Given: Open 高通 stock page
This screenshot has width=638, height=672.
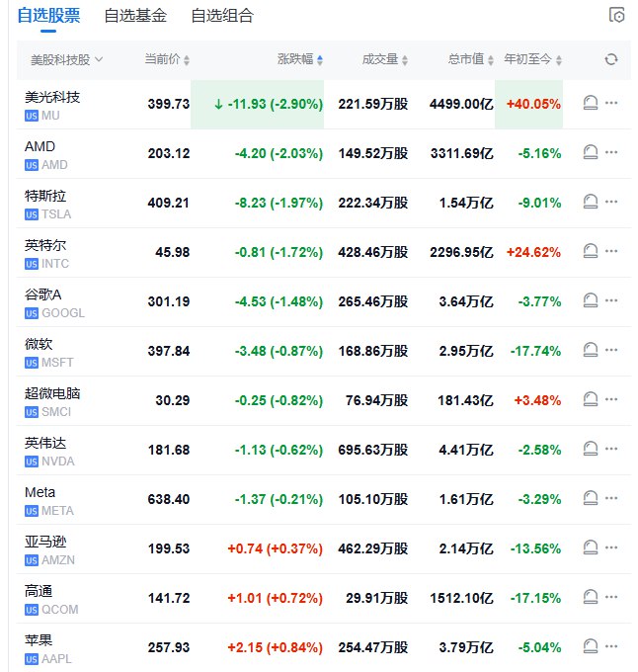Looking at the screenshot, I should point(39,591).
